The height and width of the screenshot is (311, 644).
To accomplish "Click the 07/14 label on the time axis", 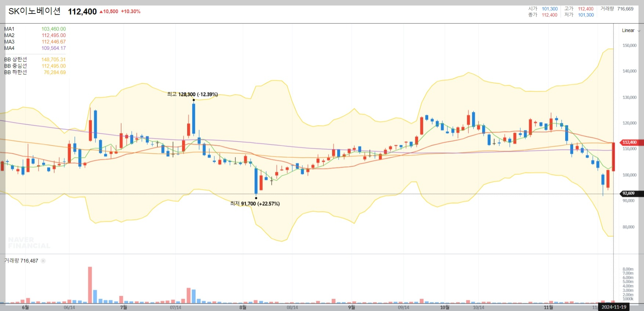I will pos(175,307).
